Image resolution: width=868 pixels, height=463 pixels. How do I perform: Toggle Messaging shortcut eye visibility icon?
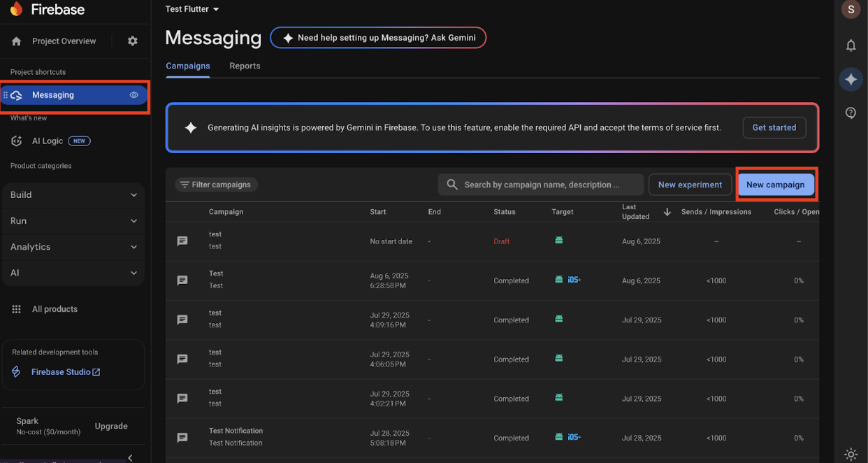134,95
